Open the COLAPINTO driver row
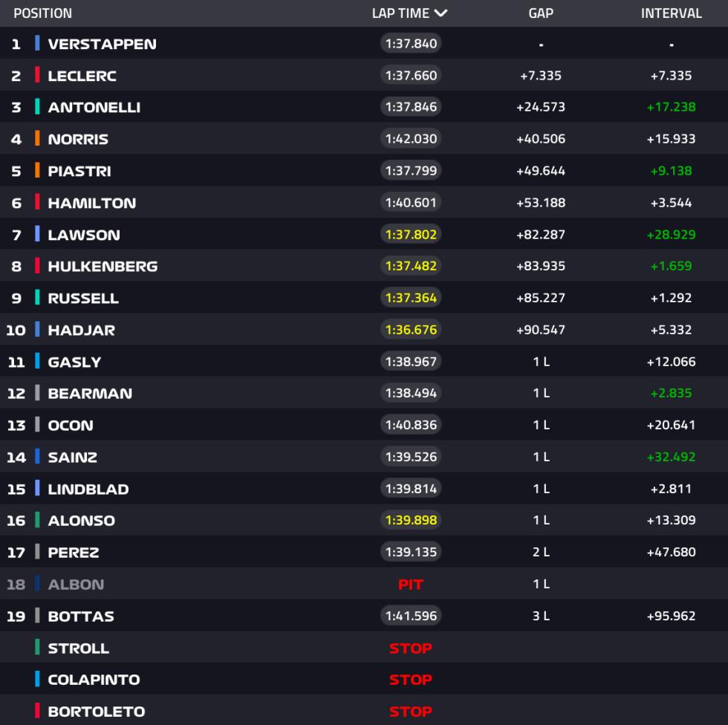 pyautogui.click(x=364, y=680)
